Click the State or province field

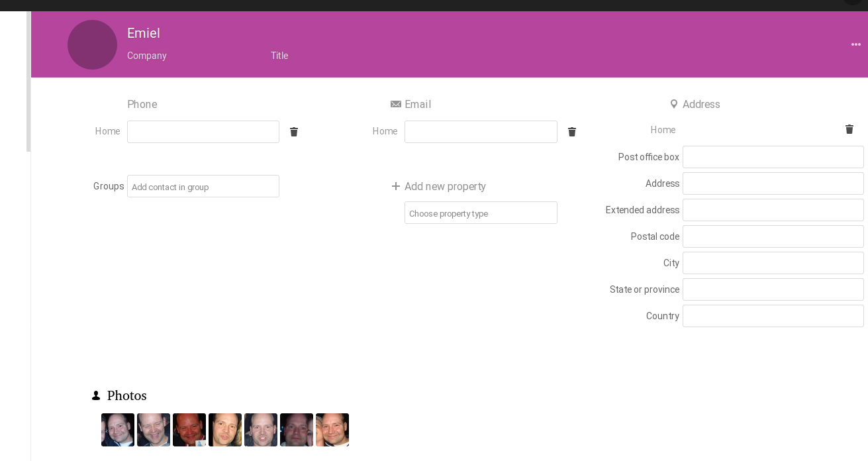(773, 289)
